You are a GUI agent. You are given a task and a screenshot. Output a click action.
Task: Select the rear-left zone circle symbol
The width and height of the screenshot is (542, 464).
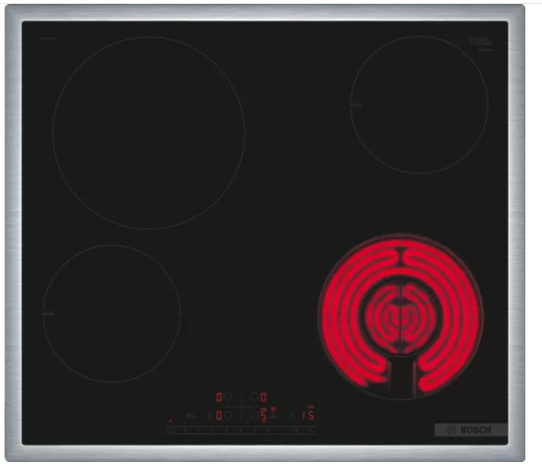coord(228,397)
